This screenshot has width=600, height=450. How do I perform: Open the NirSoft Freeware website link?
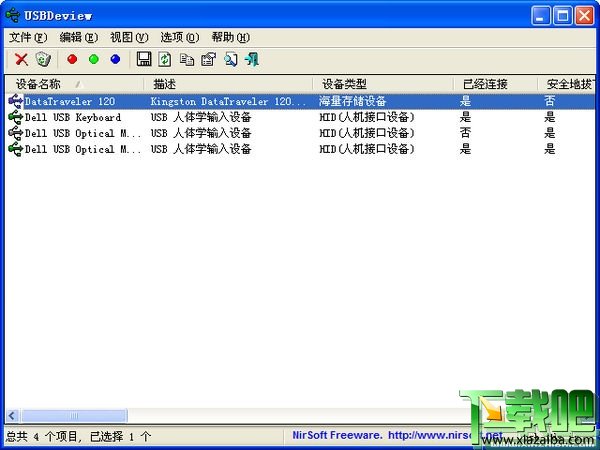[x=397, y=435]
